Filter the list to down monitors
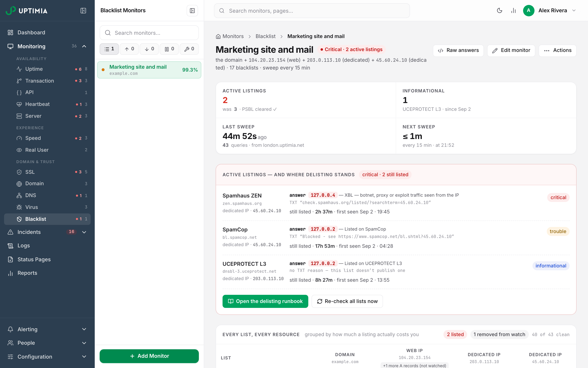 tap(149, 49)
